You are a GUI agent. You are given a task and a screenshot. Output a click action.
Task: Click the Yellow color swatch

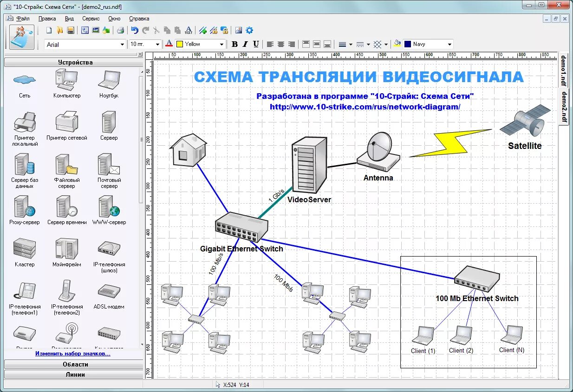tap(180, 45)
